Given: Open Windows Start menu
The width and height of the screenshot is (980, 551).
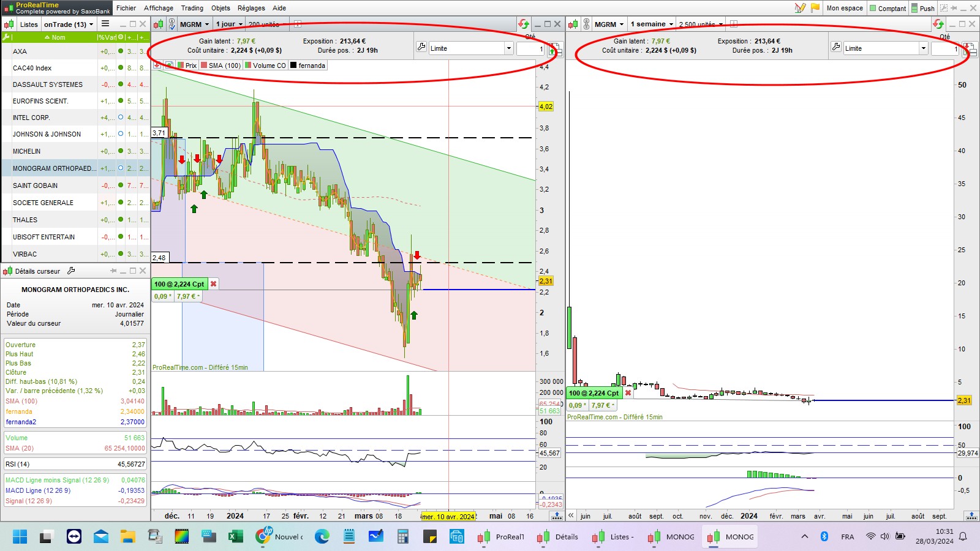Looking at the screenshot, I should (20, 537).
